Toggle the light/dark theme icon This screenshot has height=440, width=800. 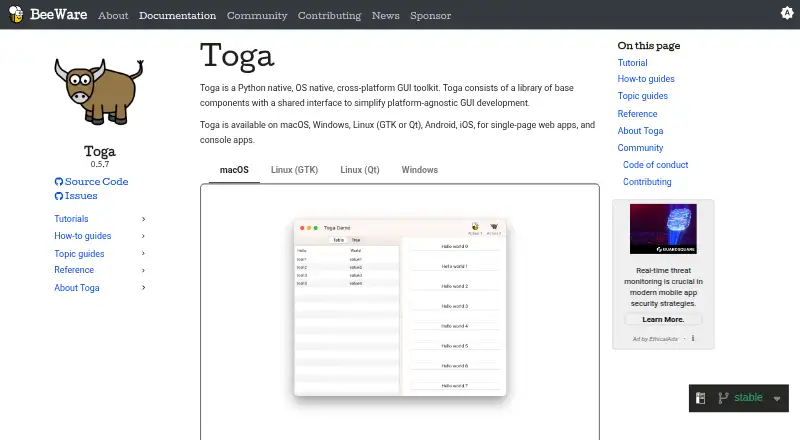click(787, 13)
